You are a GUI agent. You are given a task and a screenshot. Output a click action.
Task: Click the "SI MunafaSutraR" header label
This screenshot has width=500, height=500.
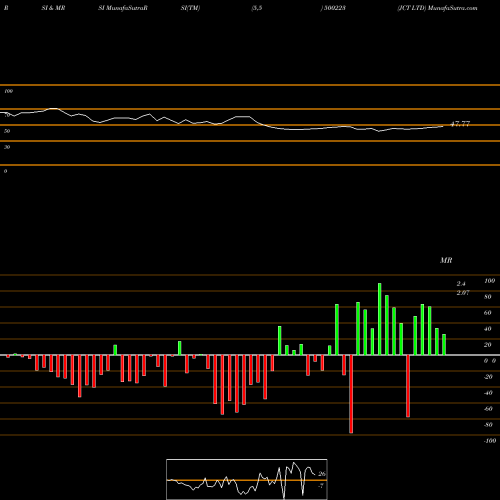[123, 8]
